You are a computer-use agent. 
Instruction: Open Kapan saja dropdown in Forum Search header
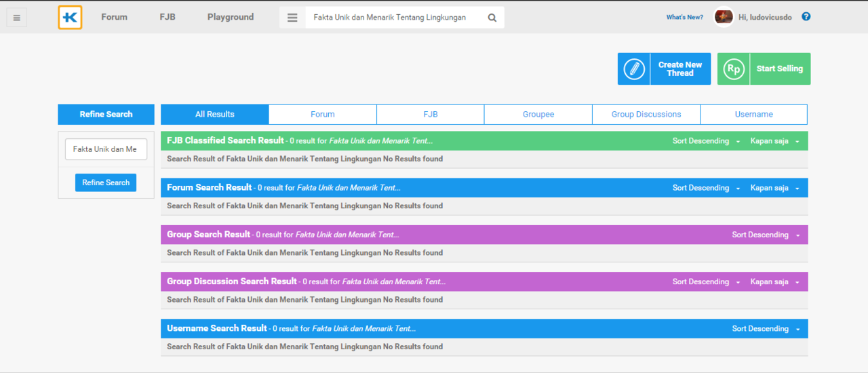point(774,188)
